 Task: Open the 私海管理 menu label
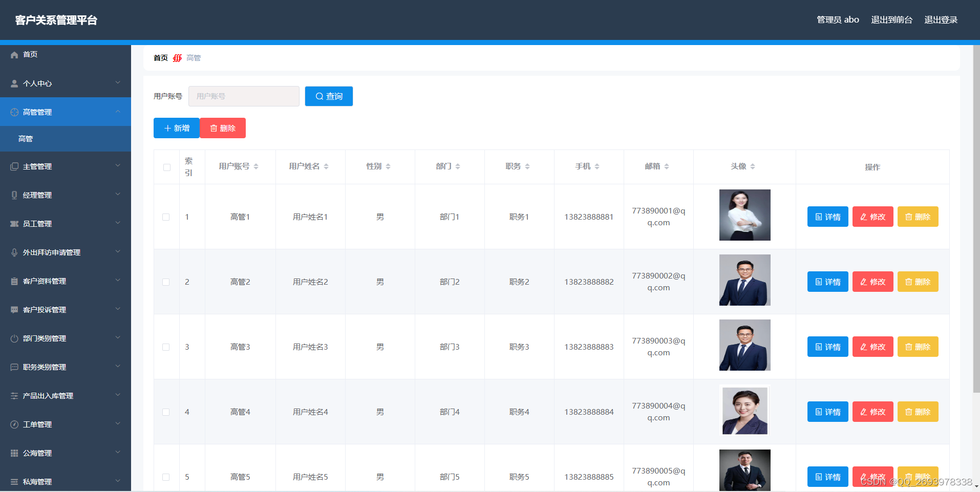pyautogui.click(x=37, y=482)
